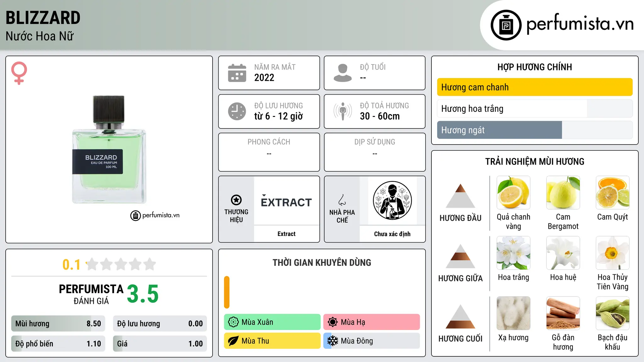Click the Cam Quýt note image
This screenshot has width=644, height=362.
point(613,193)
